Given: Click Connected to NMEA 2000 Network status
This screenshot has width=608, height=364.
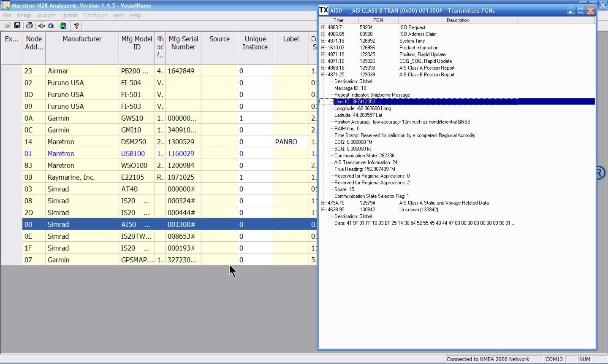Looking at the screenshot, I should point(488,359).
